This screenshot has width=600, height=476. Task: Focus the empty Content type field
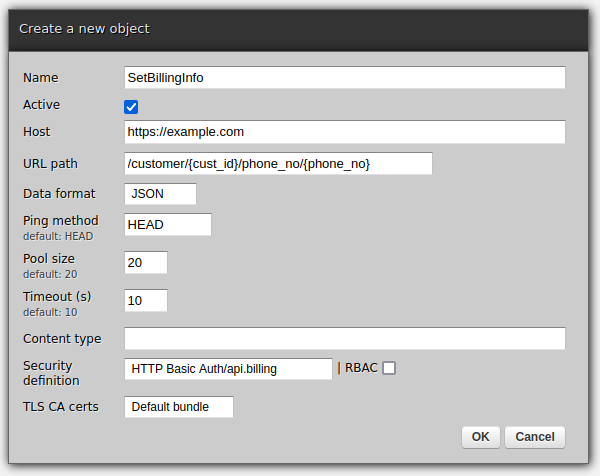point(344,338)
